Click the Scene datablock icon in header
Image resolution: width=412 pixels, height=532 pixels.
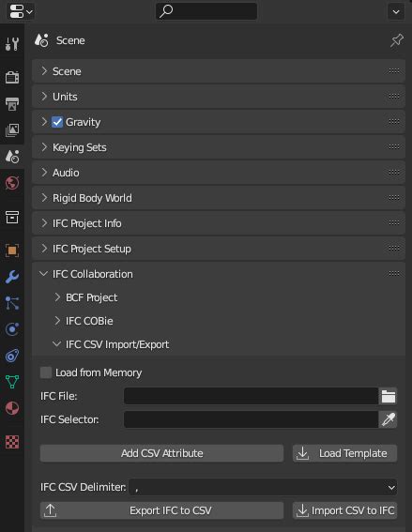tap(41, 40)
